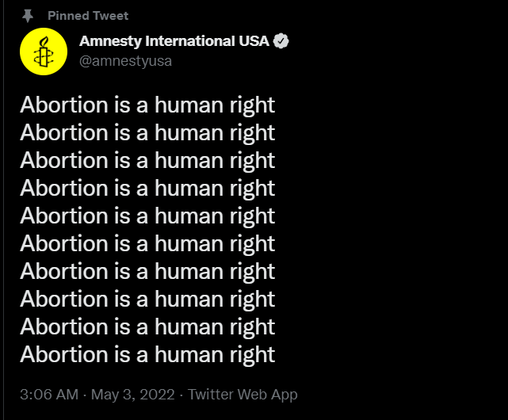Click the last line of tweet text

(x=147, y=354)
